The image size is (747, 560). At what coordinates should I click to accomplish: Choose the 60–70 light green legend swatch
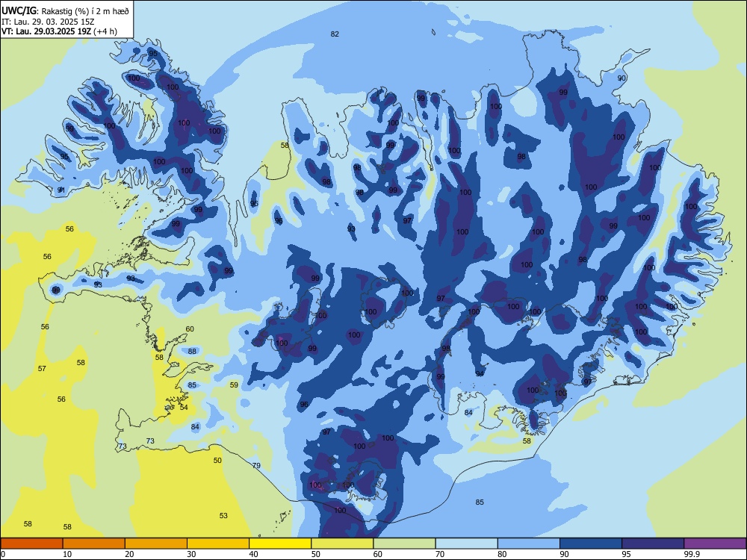(x=404, y=544)
